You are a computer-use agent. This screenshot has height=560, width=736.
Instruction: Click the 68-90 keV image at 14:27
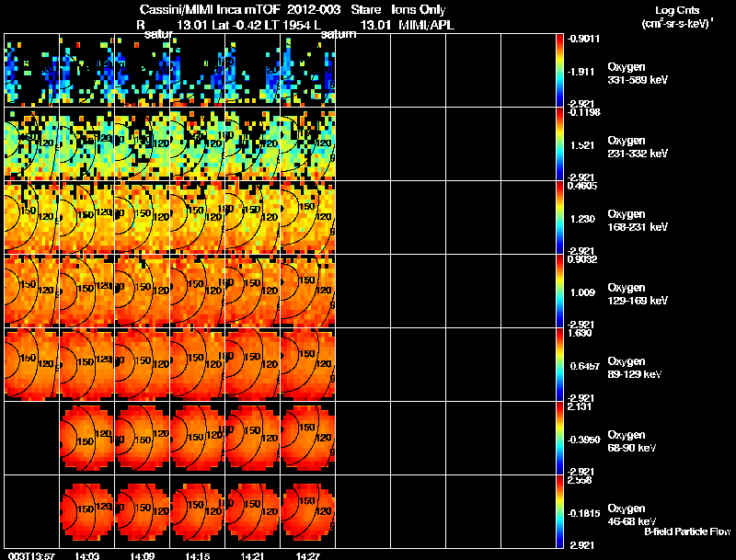point(308,438)
